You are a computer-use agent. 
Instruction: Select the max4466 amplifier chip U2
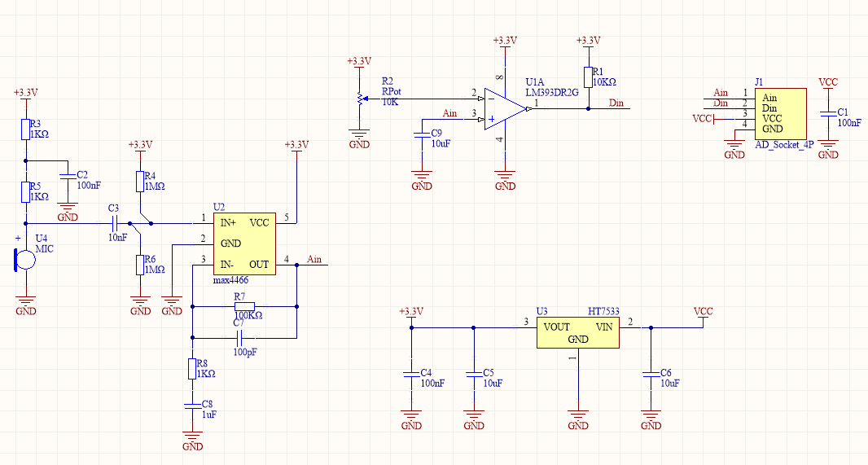[x=243, y=243]
